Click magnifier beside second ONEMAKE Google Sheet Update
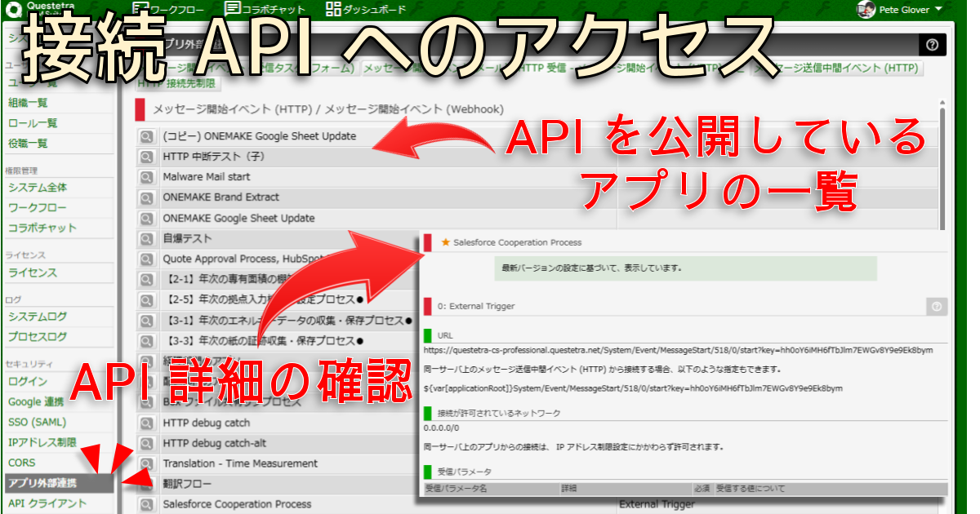 [147, 219]
